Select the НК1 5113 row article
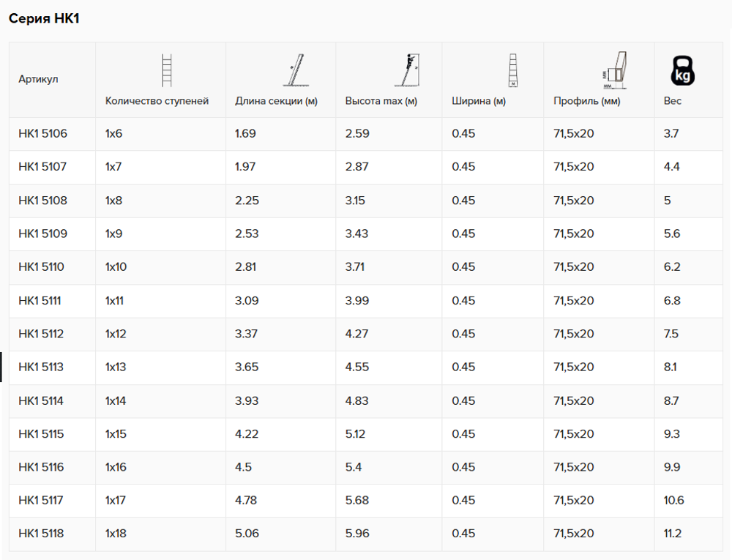This screenshot has width=732, height=560. pyautogui.click(x=41, y=367)
